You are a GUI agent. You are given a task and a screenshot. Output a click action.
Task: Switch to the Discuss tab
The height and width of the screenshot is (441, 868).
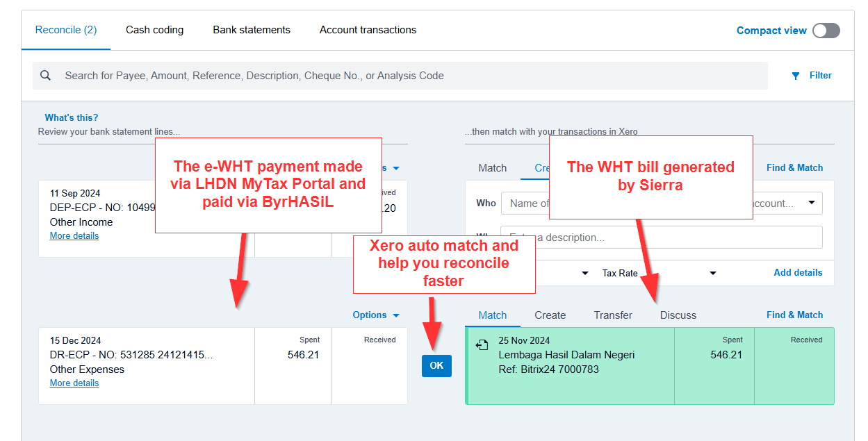point(678,315)
